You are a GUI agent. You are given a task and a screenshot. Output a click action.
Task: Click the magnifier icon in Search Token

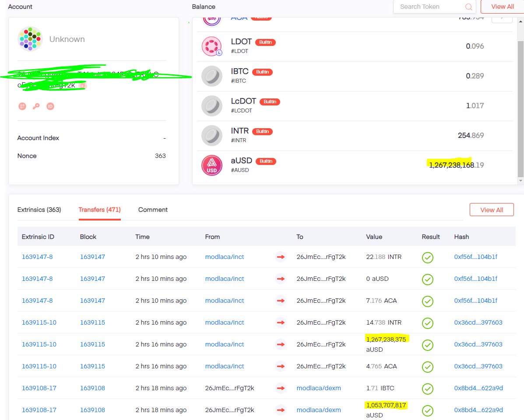pos(468,7)
